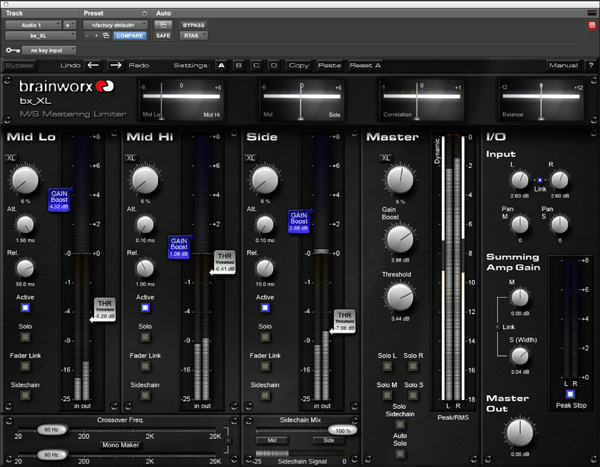The height and width of the screenshot is (467, 600).
Task: Toggle the Peak Stop button
Action: [x=570, y=394]
